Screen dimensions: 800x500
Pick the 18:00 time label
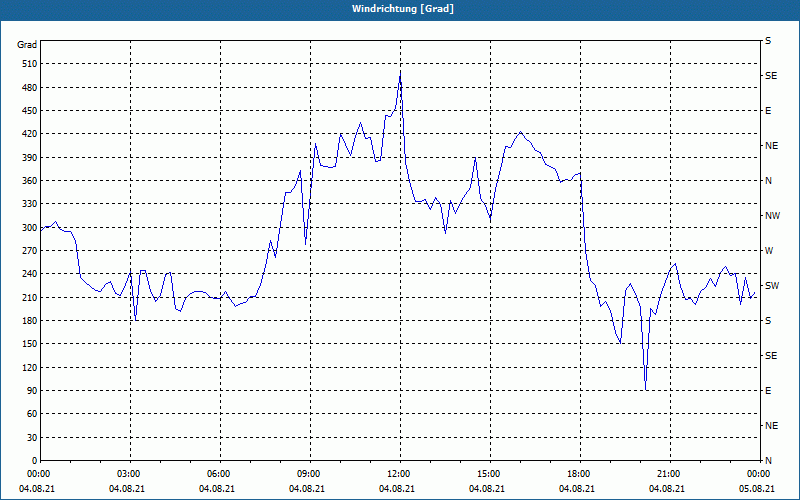[x=580, y=474]
